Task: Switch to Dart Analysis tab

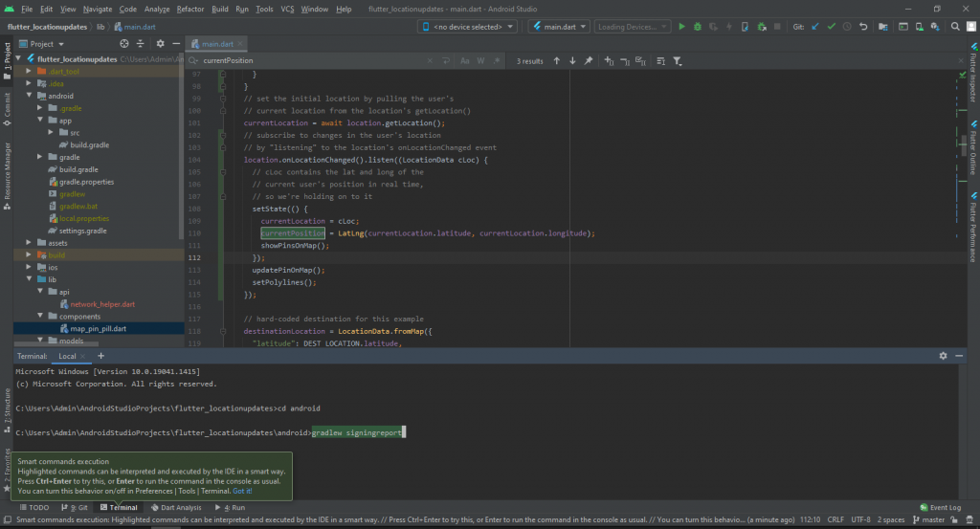Action: tap(176, 507)
